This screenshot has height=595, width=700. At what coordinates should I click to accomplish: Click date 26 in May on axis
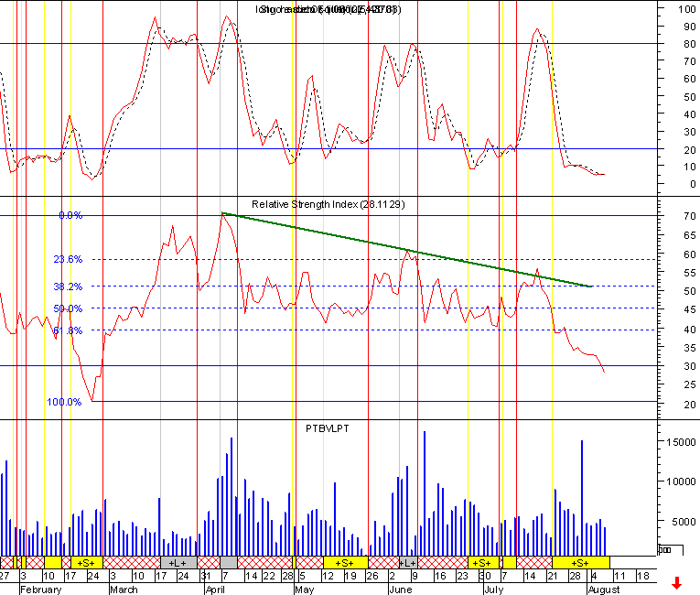tap(372, 576)
